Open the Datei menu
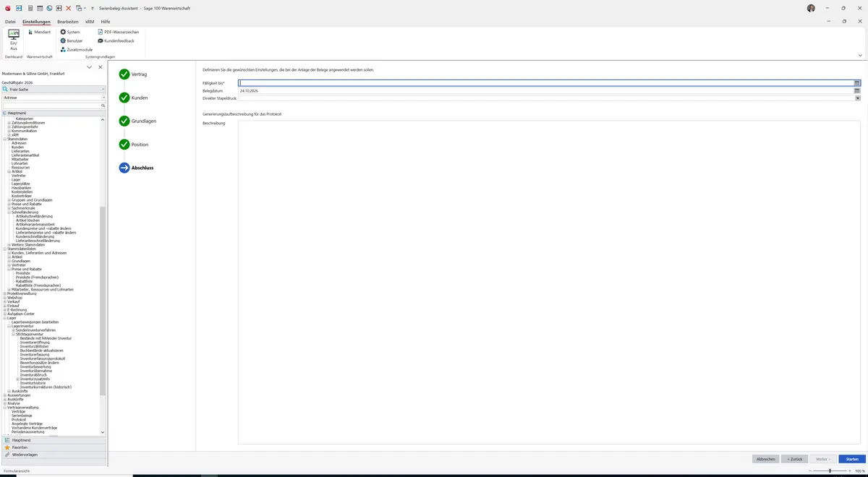The width and height of the screenshot is (868, 477). coord(10,22)
